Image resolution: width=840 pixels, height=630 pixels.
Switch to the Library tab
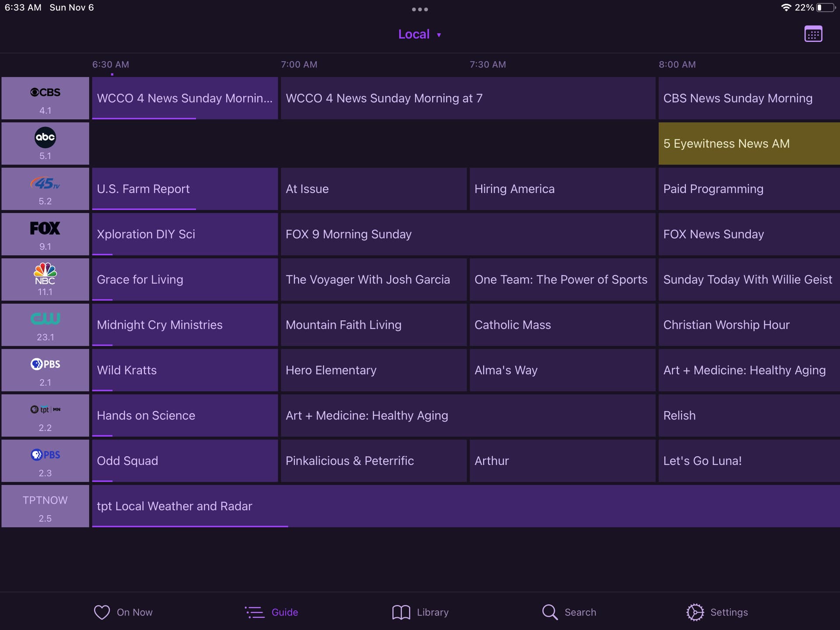pos(420,612)
